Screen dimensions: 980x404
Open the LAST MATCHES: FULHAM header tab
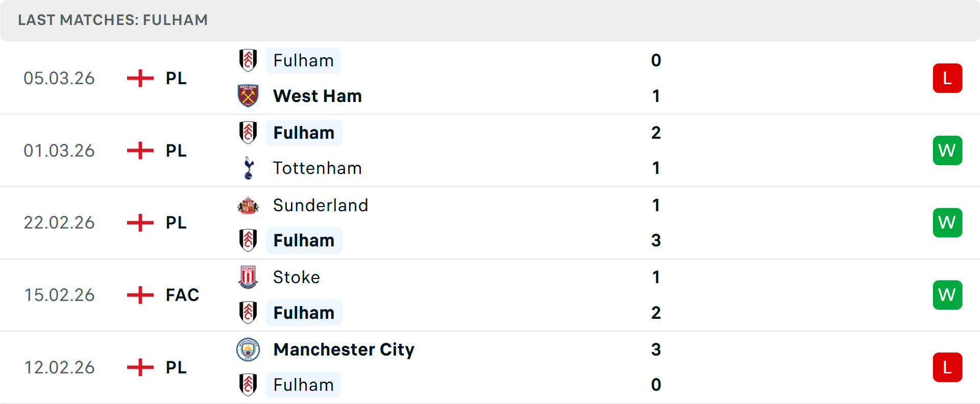(113, 20)
